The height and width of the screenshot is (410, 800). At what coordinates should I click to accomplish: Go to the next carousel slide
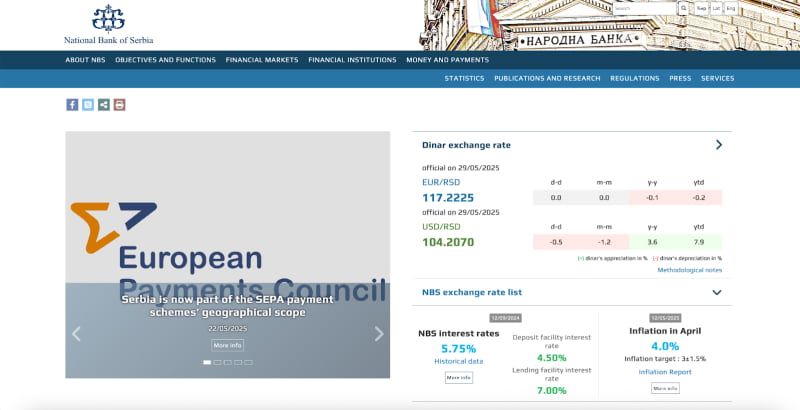click(378, 334)
